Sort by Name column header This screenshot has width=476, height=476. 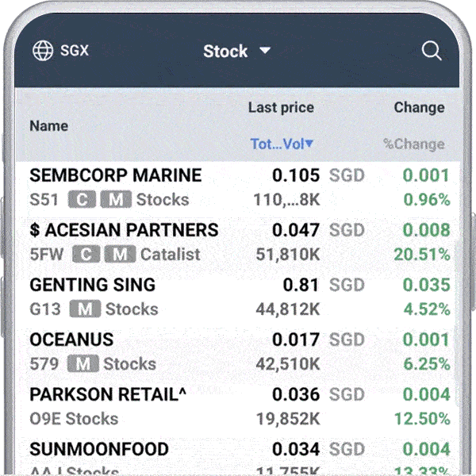49,126
